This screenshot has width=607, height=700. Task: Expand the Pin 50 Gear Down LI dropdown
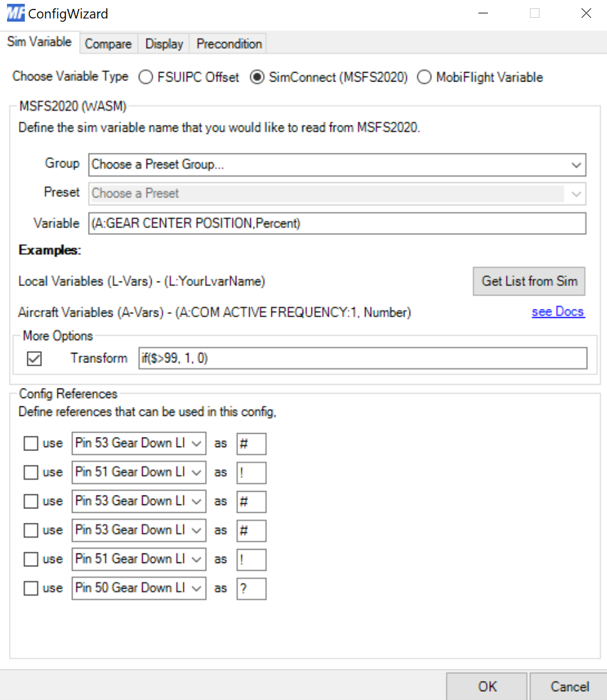click(139, 589)
